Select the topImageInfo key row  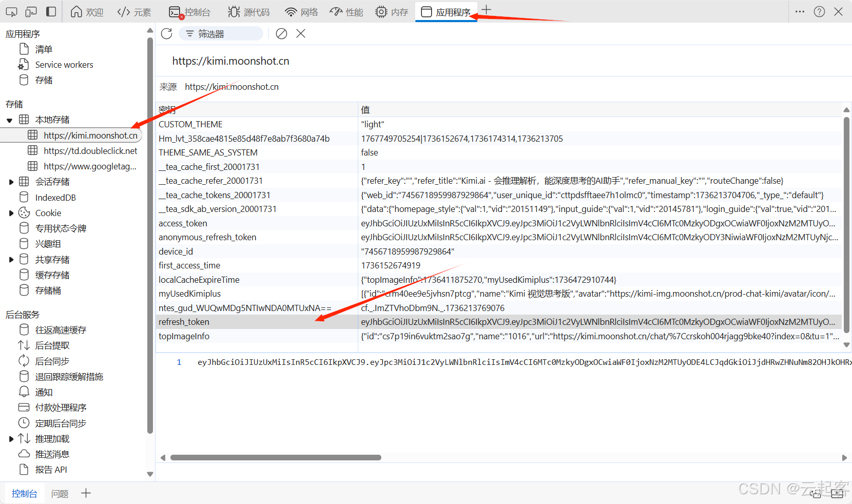point(498,336)
